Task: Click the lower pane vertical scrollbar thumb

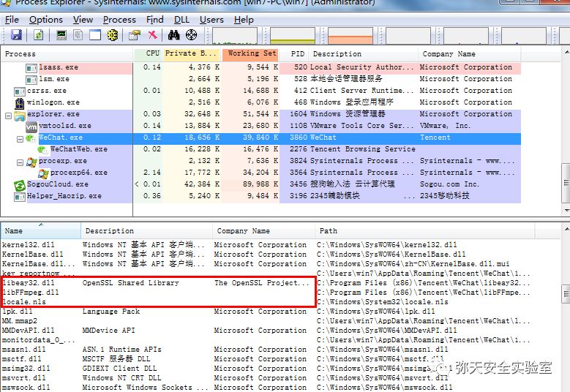Action: click(x=566, y=294)
